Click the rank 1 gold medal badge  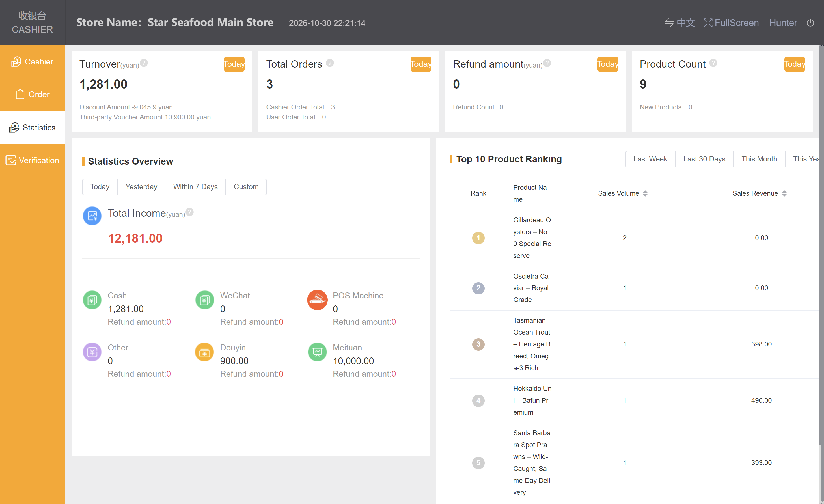[478, 238]
